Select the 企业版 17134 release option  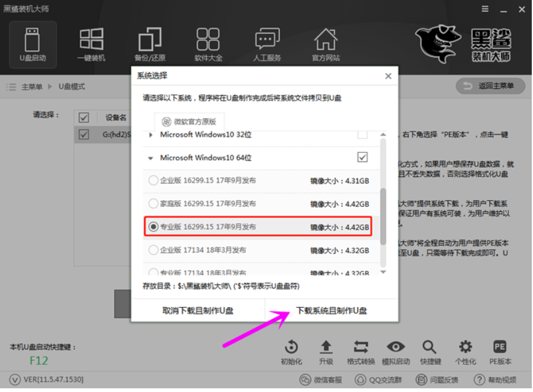pos(154,250)
